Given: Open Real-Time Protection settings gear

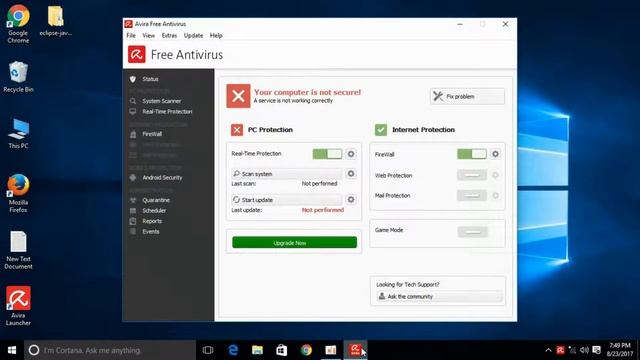Looking at the screenshot, I should (351, 154).
